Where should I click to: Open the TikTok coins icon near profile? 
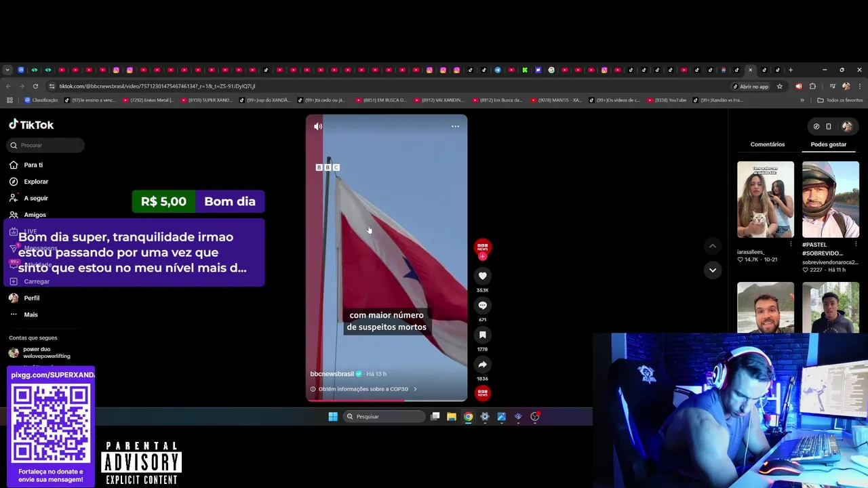816,126
